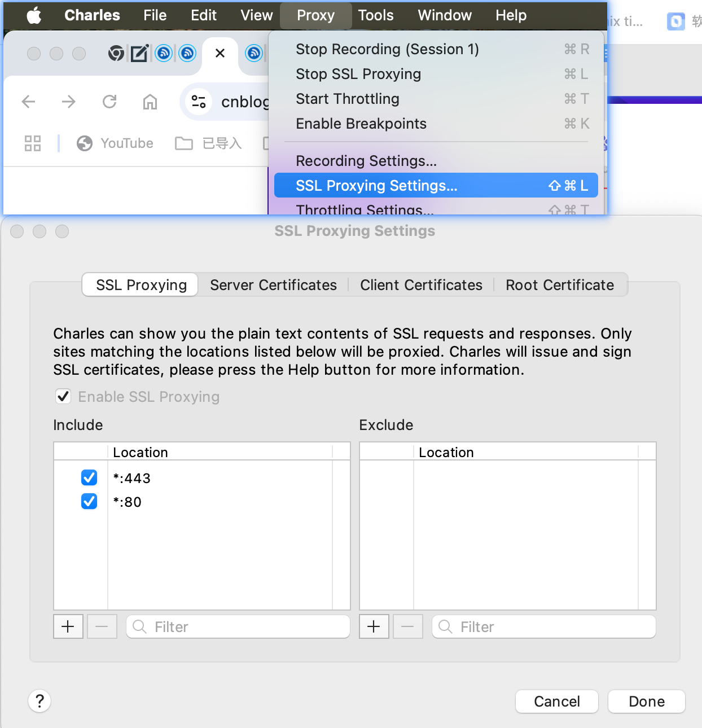This screenshot has height=728, width=702.
Task: Focus the Exclude Filter field
Action: click(544, 626)
